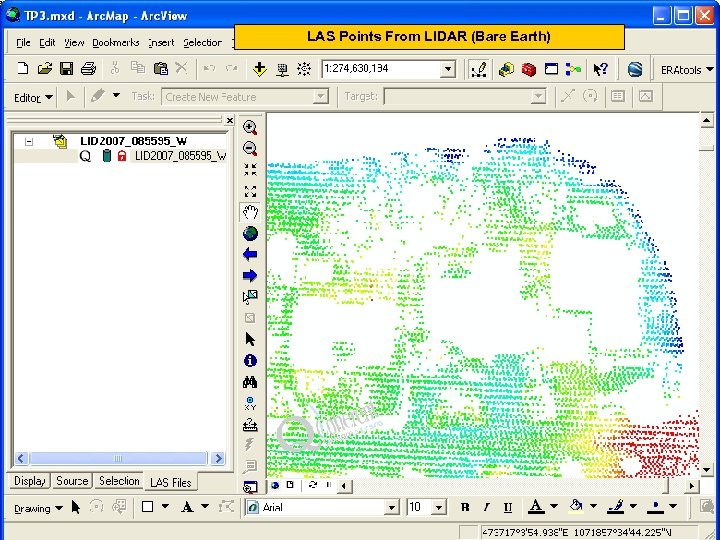
Task: Choose the Select Features tool
Action: click(x=250, y=297)
